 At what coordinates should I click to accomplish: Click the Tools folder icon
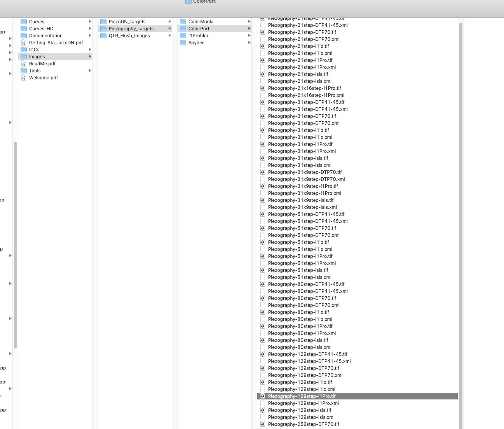24,71
